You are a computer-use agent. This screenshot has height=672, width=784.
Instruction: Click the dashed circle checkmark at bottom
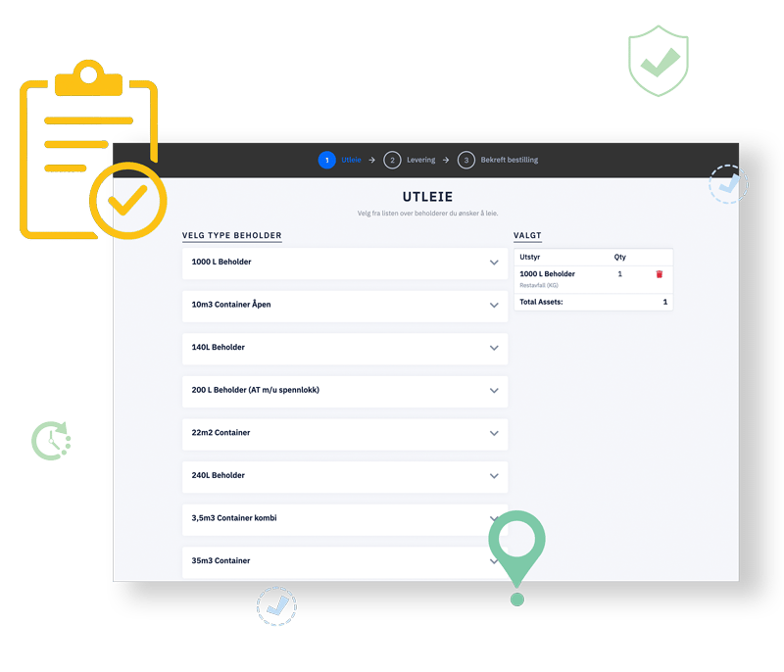(x=277, y=606)
